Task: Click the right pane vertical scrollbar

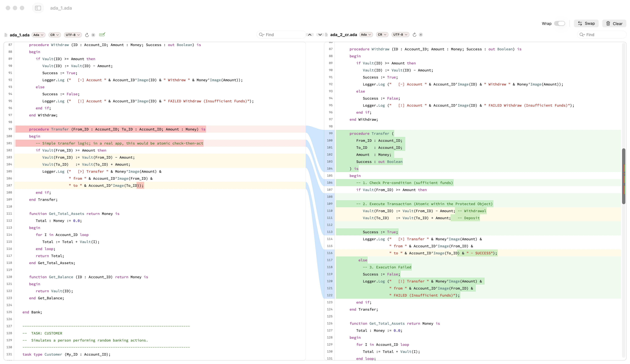Action: click(x=624, y=176)
